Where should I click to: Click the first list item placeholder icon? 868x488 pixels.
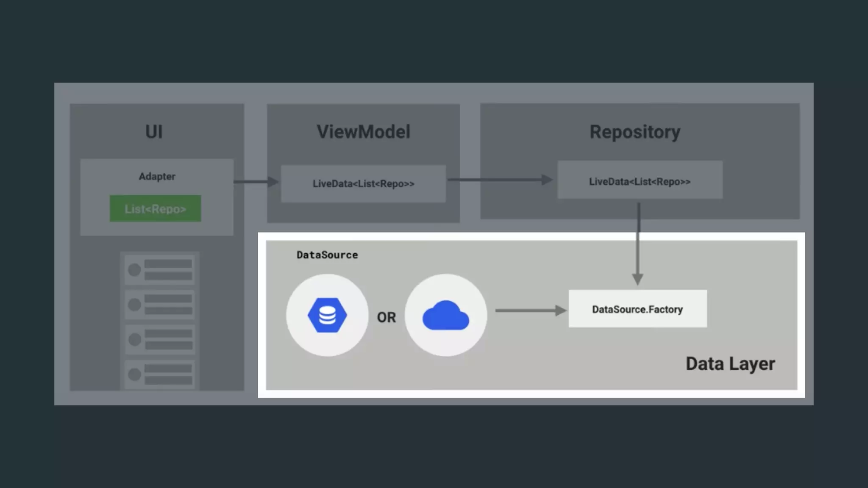tap(134, 270)
